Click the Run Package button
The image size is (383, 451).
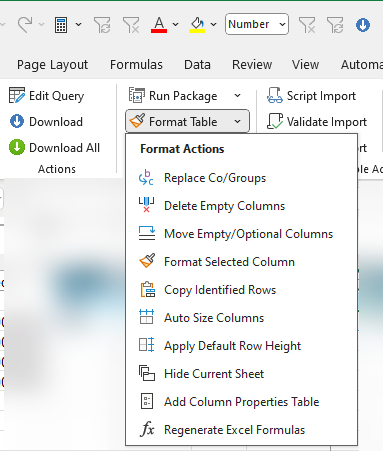173,96
